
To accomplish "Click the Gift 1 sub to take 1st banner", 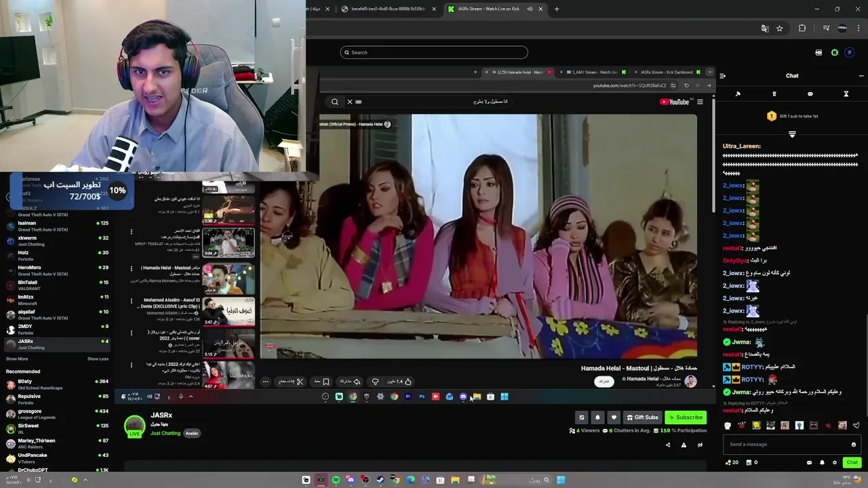I will click(792, 116).
